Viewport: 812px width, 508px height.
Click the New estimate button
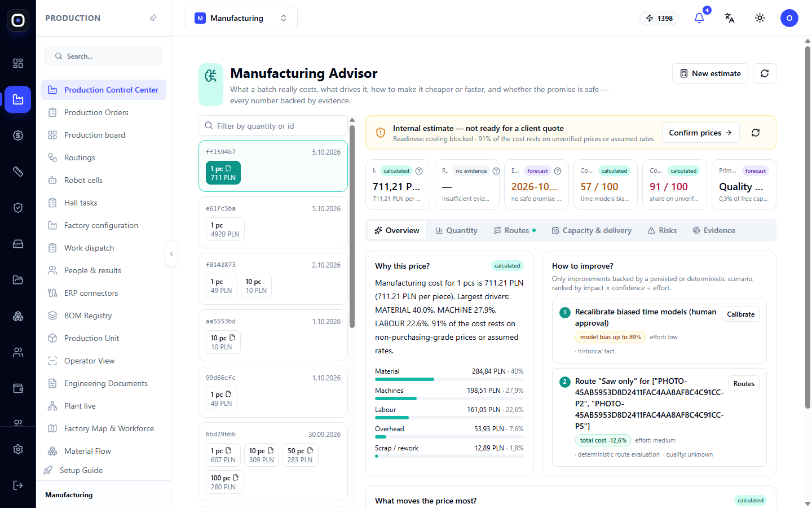tap(710, 73)
